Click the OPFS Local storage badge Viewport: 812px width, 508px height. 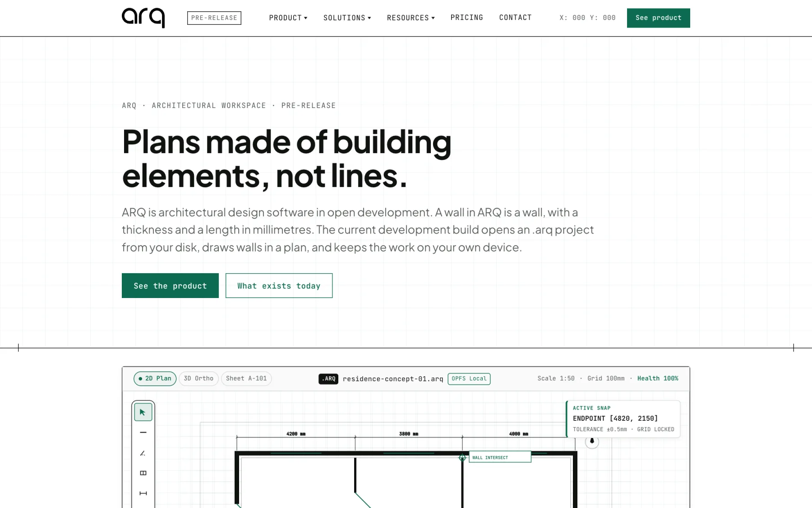pyautogui.click(x=469, y=378)
